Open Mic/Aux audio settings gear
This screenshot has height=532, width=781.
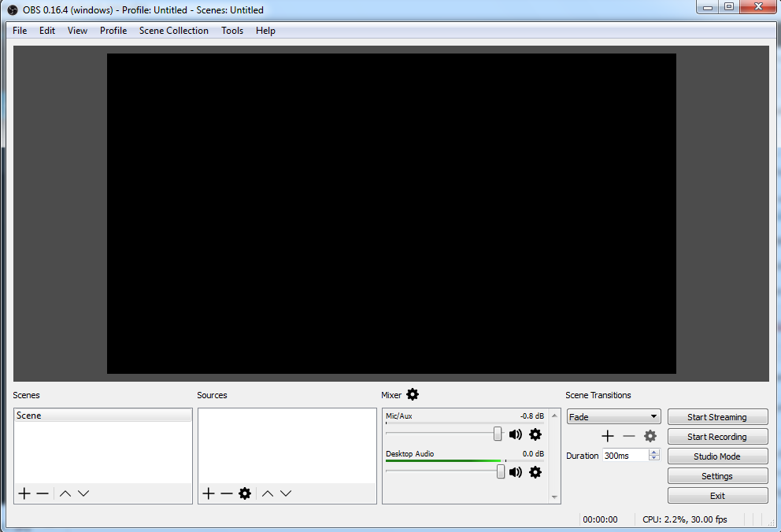(x=535, y=434)
